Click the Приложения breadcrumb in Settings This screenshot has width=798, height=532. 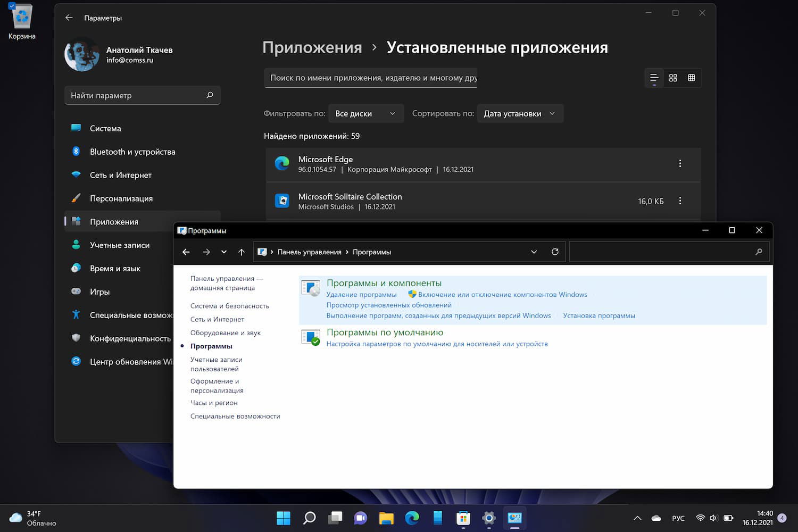point(312,47)
